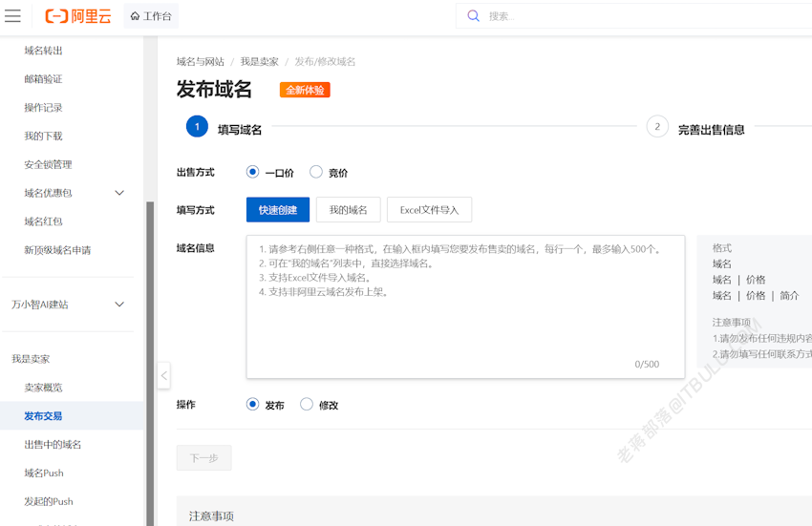Collapse the sidebar with the arrow handle
812x526 pixels.
(163, 375)
